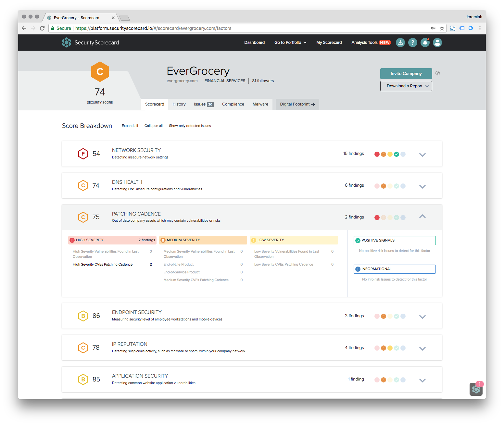Viewport: 504px width, 425px height.
Task: Click the download icon in top navbar
Action: click(x=400, y=43)
